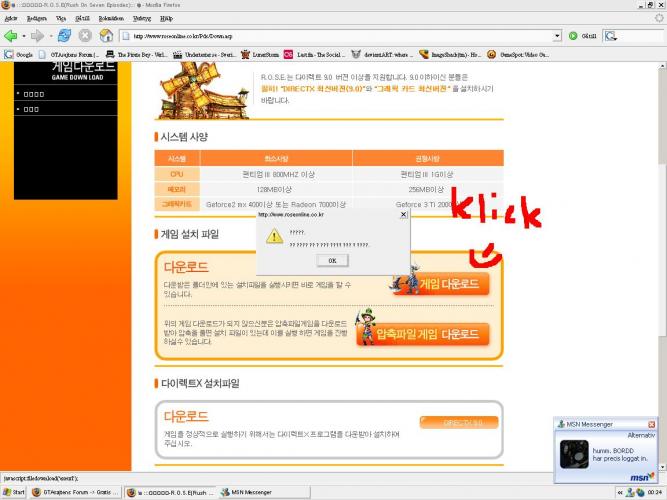Reload the page with the refresh icon
The height and width of the screenshot is (500, 667).
64,36
